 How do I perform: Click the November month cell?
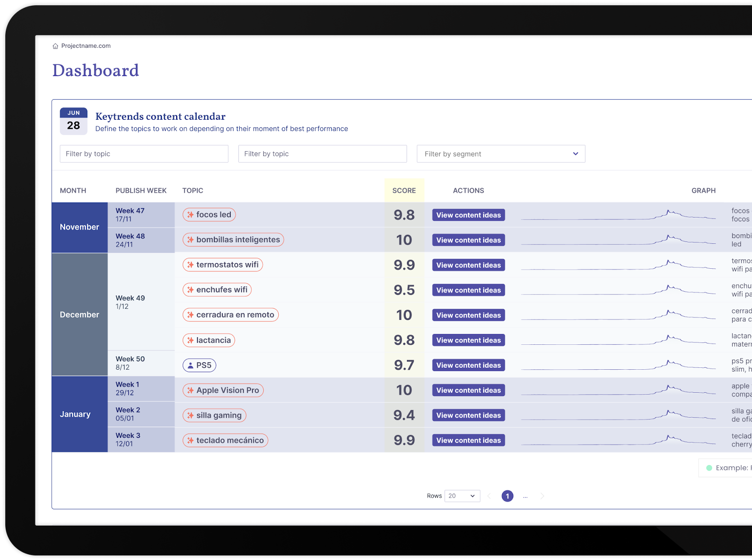(x=79, y=227)
